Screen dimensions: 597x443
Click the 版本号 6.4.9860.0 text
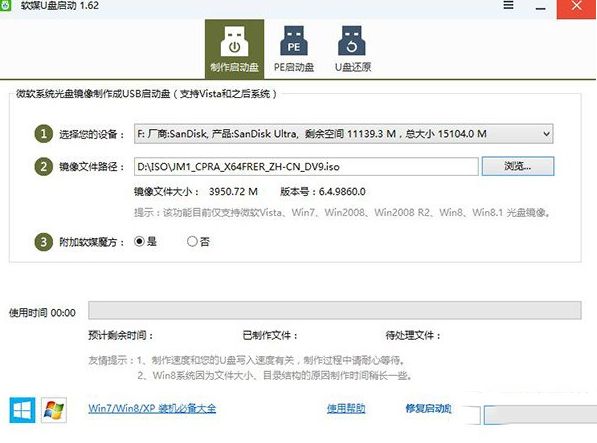[x=323, y=191]
